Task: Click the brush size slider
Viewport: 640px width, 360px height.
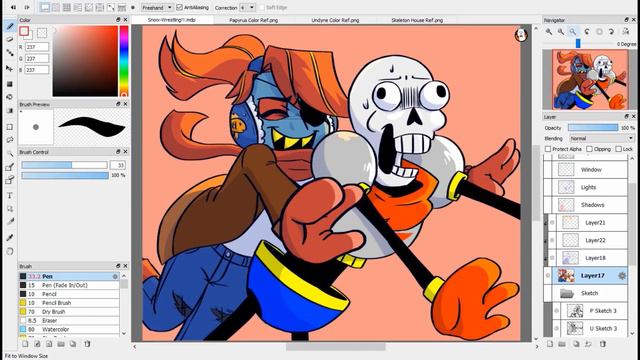Action: pos(64,165)
